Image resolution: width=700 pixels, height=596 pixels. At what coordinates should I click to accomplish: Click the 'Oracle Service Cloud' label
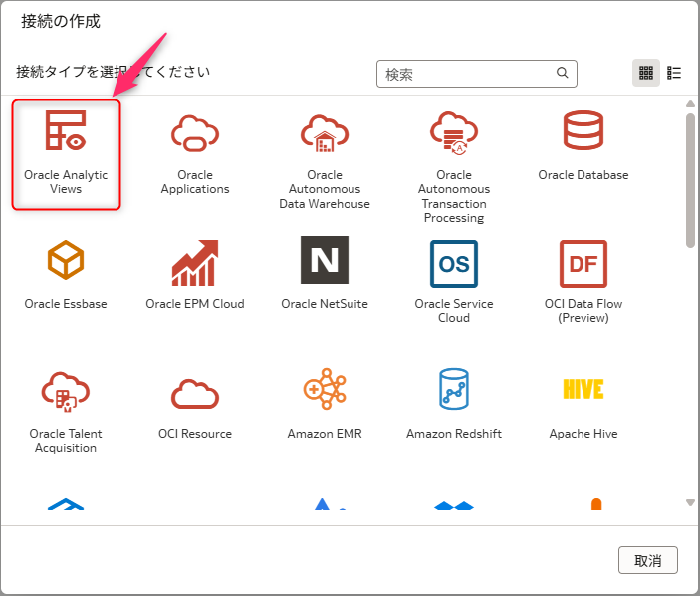[454, 311]
